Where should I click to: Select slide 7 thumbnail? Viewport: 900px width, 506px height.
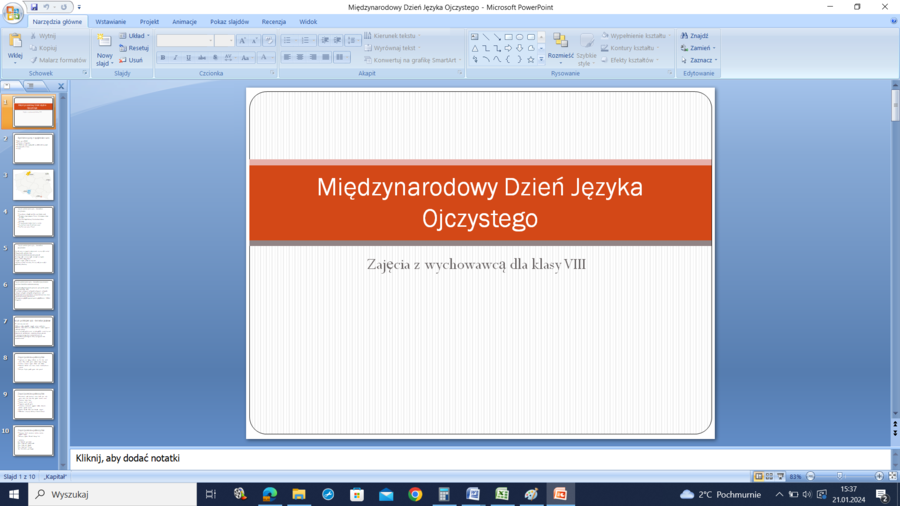[33, 331]
